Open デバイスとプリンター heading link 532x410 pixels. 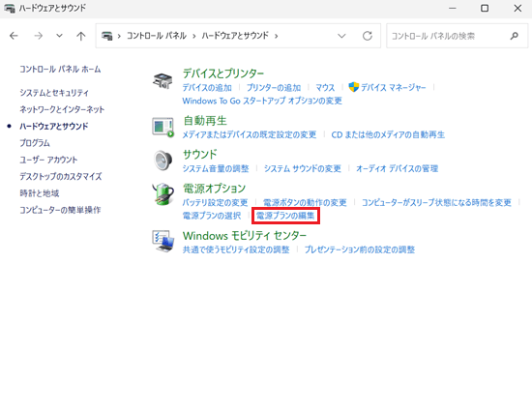[223, 73]
